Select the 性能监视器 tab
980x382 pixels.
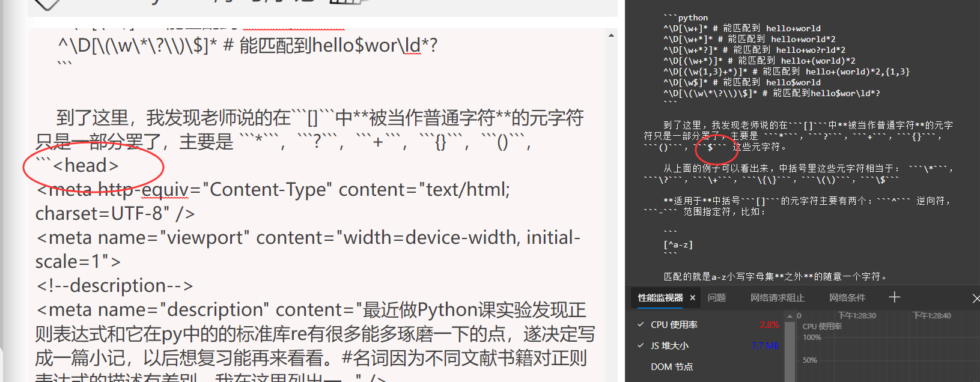tap(660, 298)
